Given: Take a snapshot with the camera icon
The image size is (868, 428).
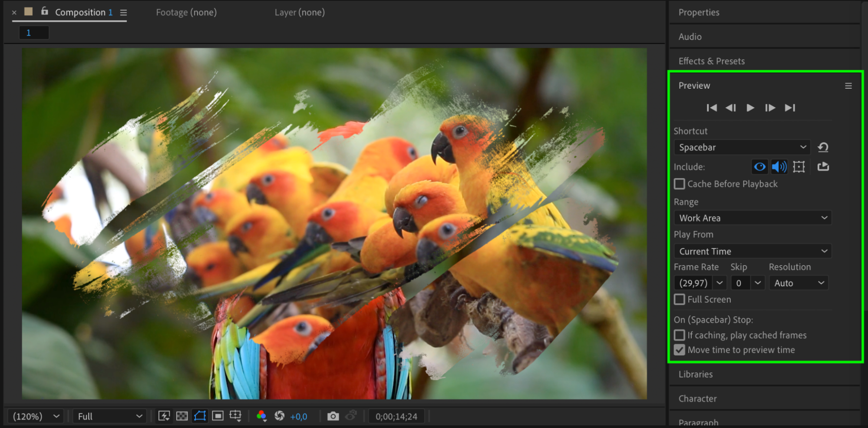Looking at the screenshot, I should (x=333, y=416).
